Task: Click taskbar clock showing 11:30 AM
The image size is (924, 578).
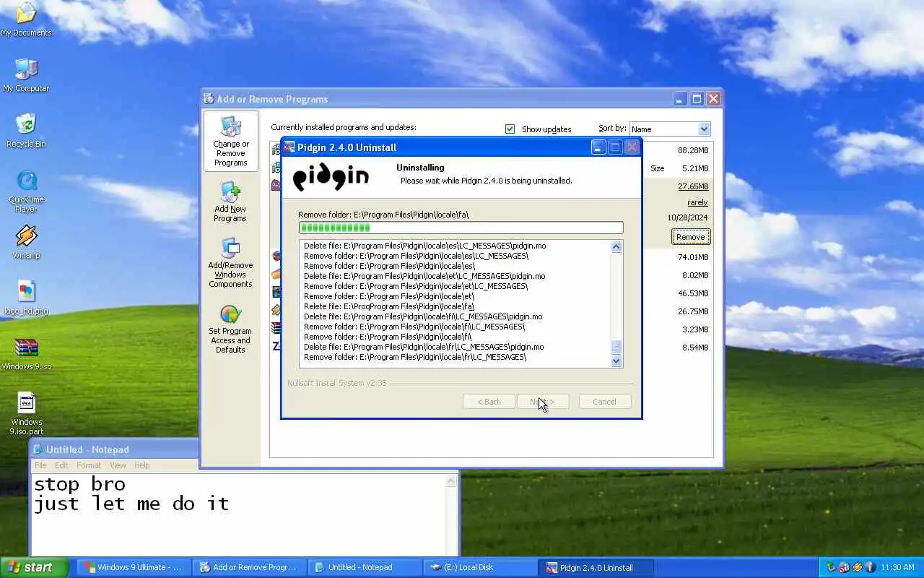Action: pyautogui.click(x=897, y=567)
